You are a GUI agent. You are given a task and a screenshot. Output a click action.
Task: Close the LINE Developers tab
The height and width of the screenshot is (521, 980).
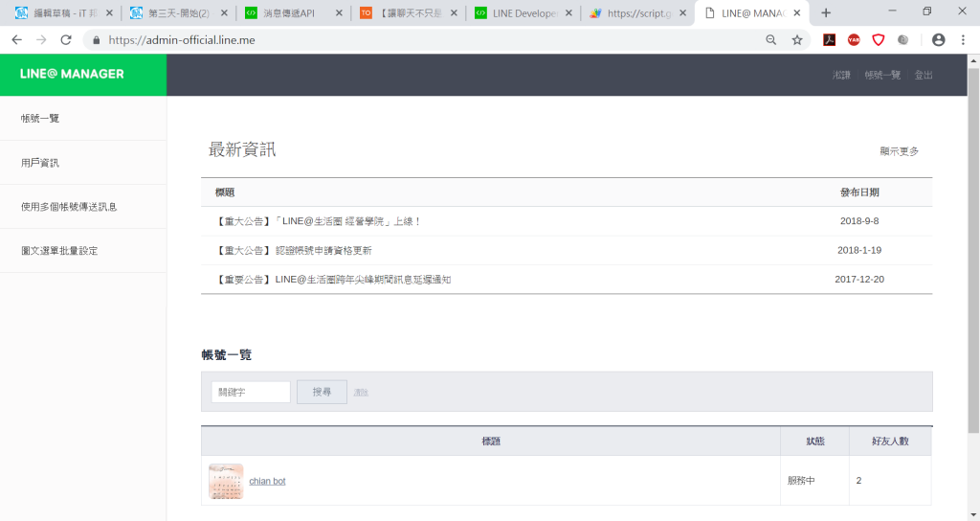pyautogui.click(x=568, y=12)
